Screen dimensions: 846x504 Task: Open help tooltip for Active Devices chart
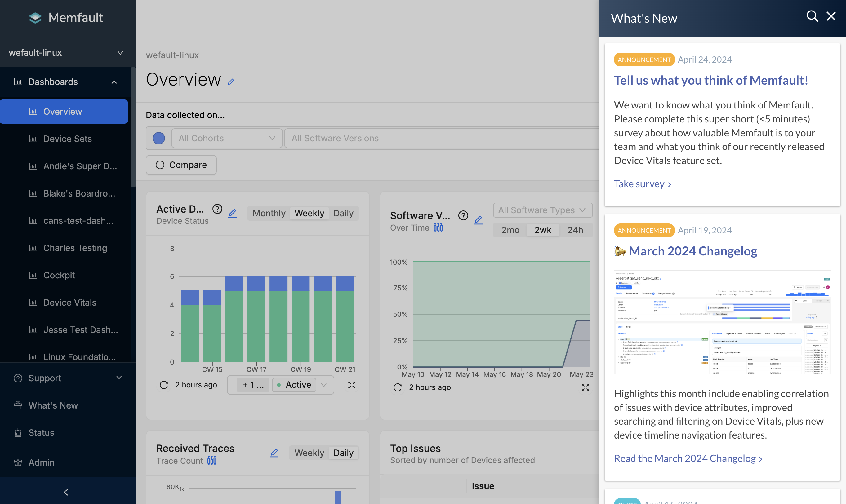click(x=217, y=209)
